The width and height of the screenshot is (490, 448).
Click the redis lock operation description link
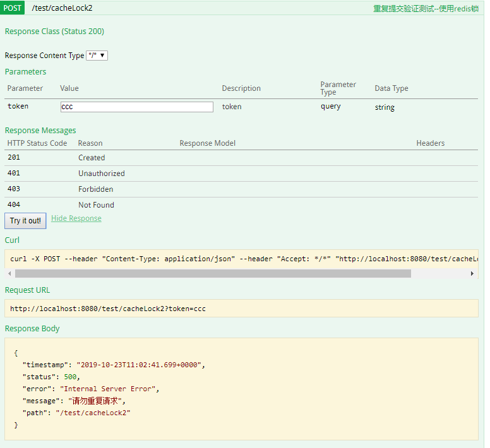point(426,8)
